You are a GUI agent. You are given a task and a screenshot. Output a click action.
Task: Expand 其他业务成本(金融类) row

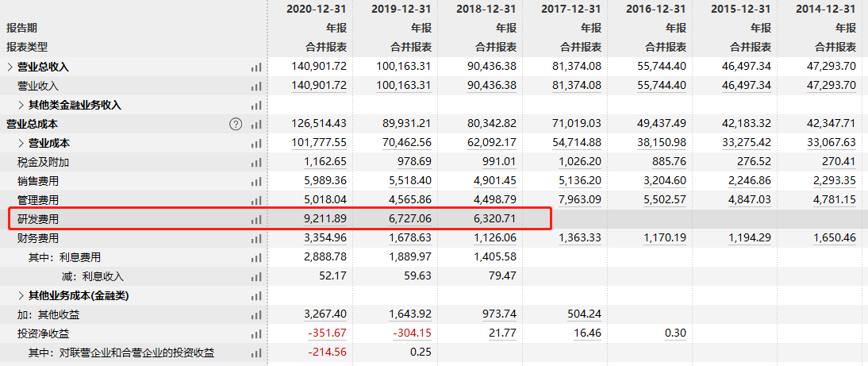click(21, 296)
